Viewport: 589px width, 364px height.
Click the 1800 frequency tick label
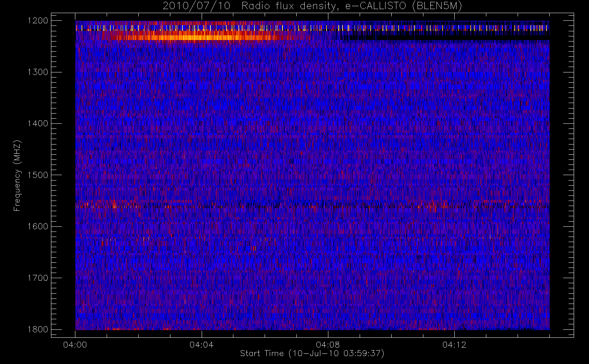coord(38,329)
